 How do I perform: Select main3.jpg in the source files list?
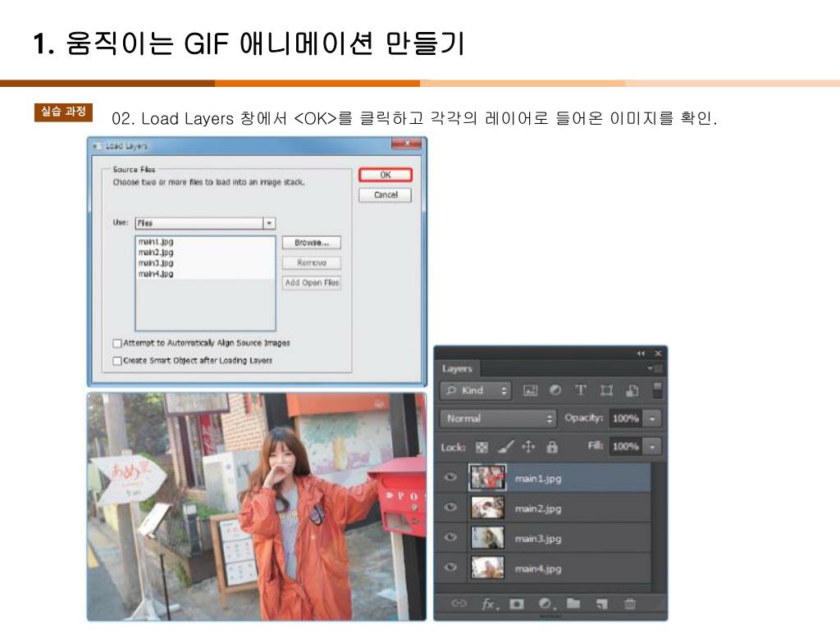tap(155, 263)
